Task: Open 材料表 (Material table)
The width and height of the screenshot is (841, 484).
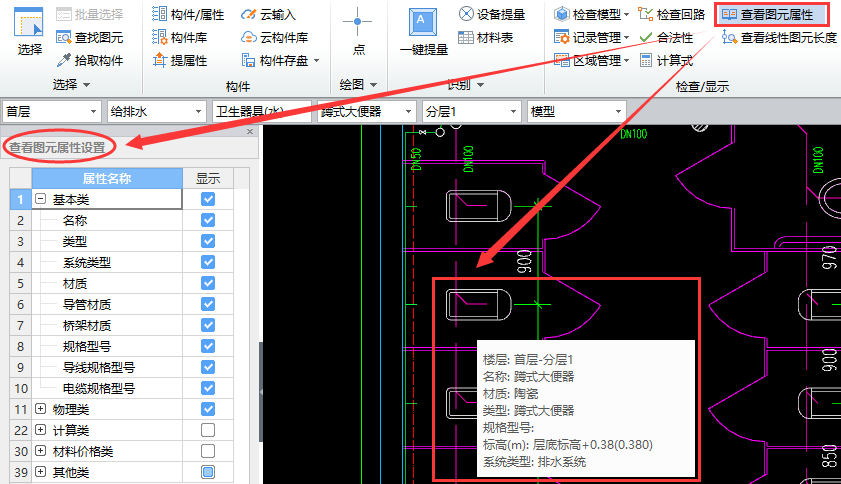Action: (486, 37)
